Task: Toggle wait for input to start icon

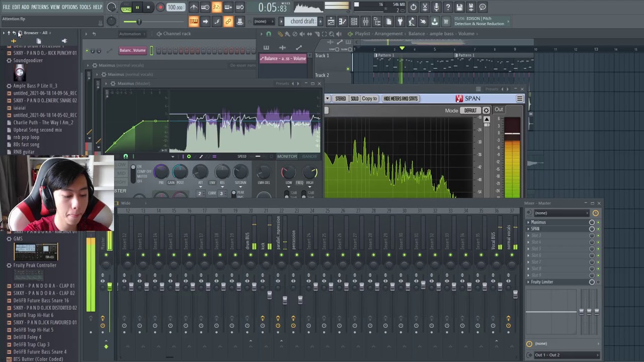Action: click(x=205, y=7)
